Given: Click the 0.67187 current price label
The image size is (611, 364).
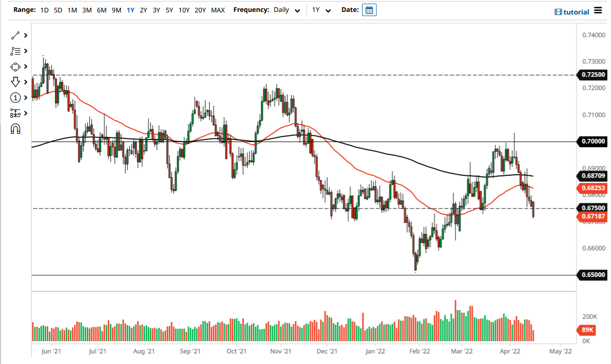Looking at the screenshot, I should coord(593,216).
